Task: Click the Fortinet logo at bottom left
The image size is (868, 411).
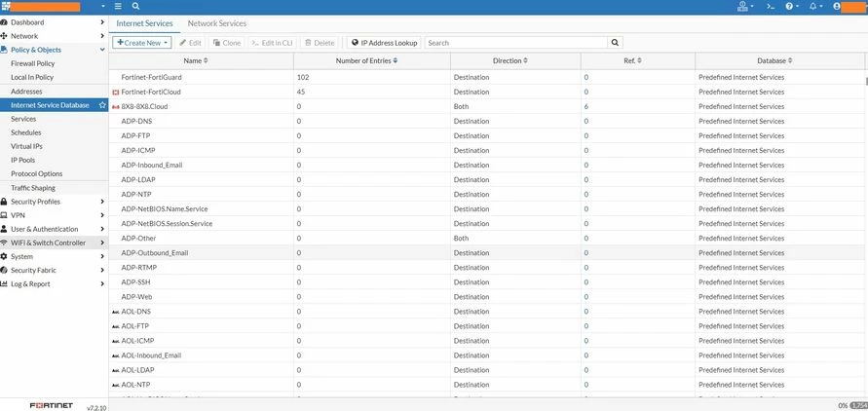Action: (x=51, y=405)
